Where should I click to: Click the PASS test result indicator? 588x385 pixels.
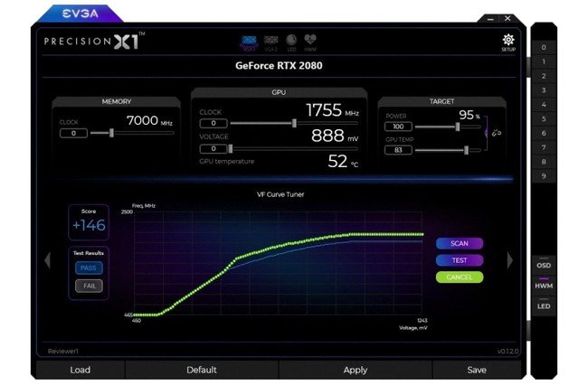pos(89,268)
